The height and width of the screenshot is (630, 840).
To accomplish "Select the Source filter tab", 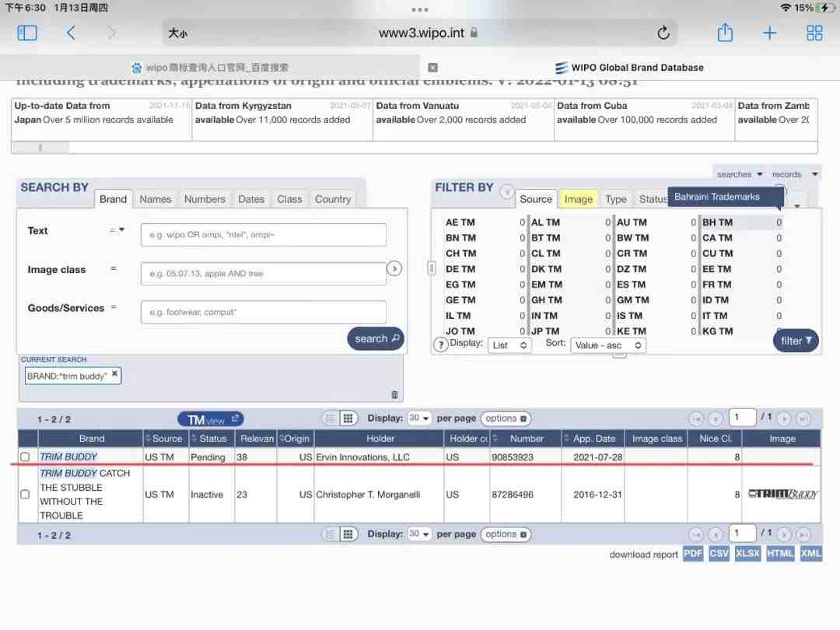I will point(536,199).
